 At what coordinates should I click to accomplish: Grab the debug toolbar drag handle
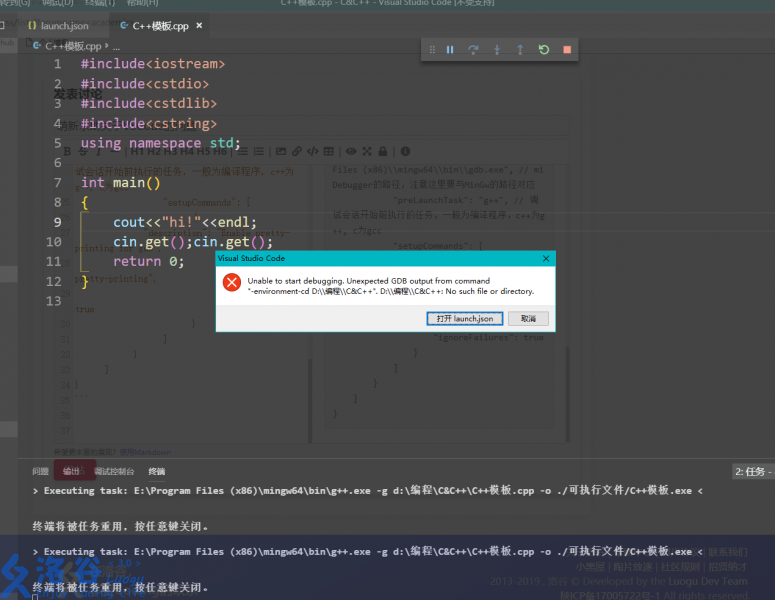[432, 49]
